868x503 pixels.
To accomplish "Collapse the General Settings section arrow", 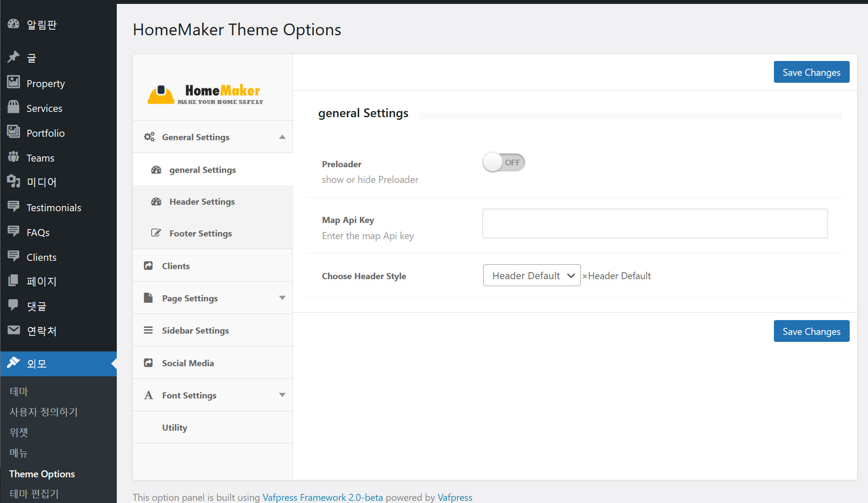I will point(282,137).
